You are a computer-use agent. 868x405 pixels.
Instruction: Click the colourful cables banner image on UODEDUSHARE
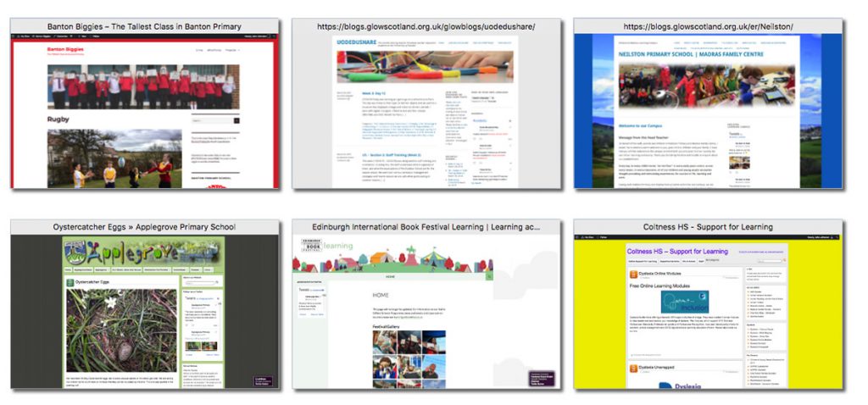[x=425, y=66]
